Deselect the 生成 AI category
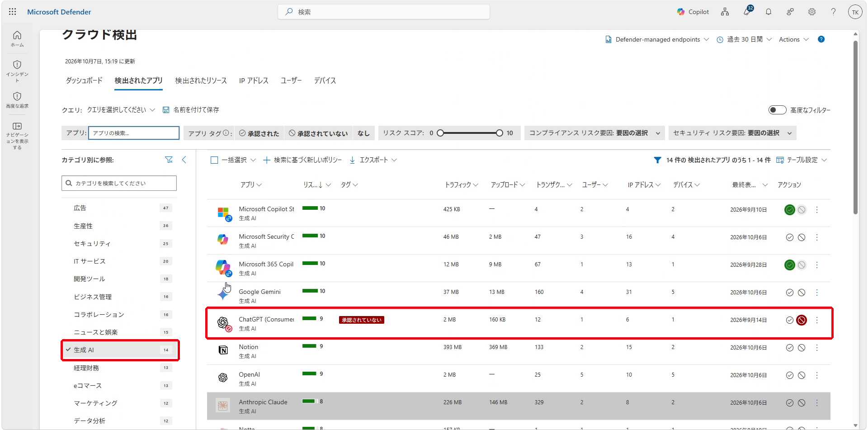The width and height of the screenshot is (868, 430). tap(120, 350)
